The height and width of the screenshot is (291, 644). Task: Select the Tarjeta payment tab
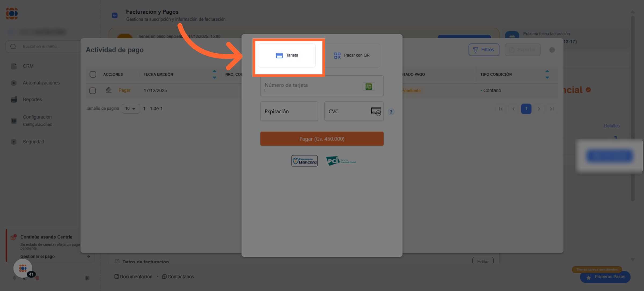287,55
